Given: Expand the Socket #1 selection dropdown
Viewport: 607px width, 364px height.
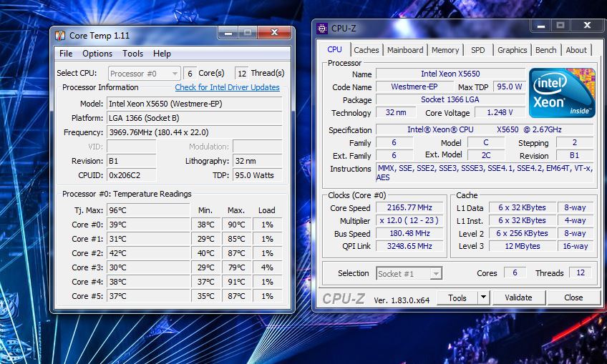Looking at the screenshot, I should tap(409, 273).
